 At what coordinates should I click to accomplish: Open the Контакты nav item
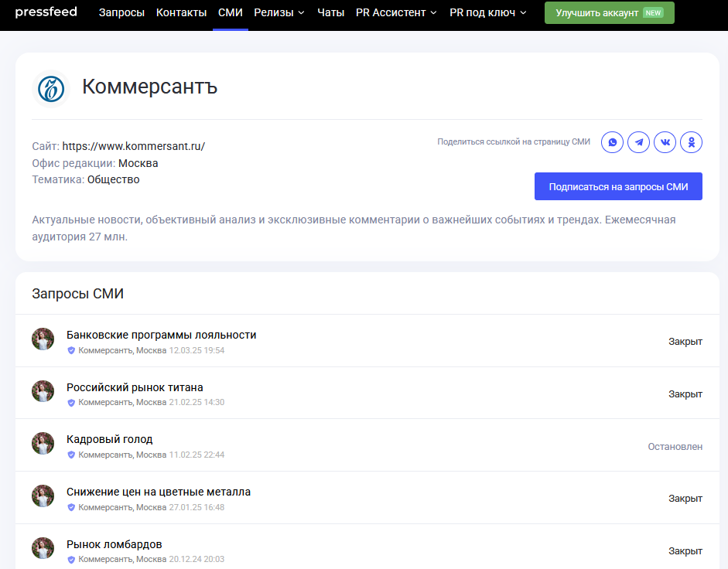(x=181, y=12)
